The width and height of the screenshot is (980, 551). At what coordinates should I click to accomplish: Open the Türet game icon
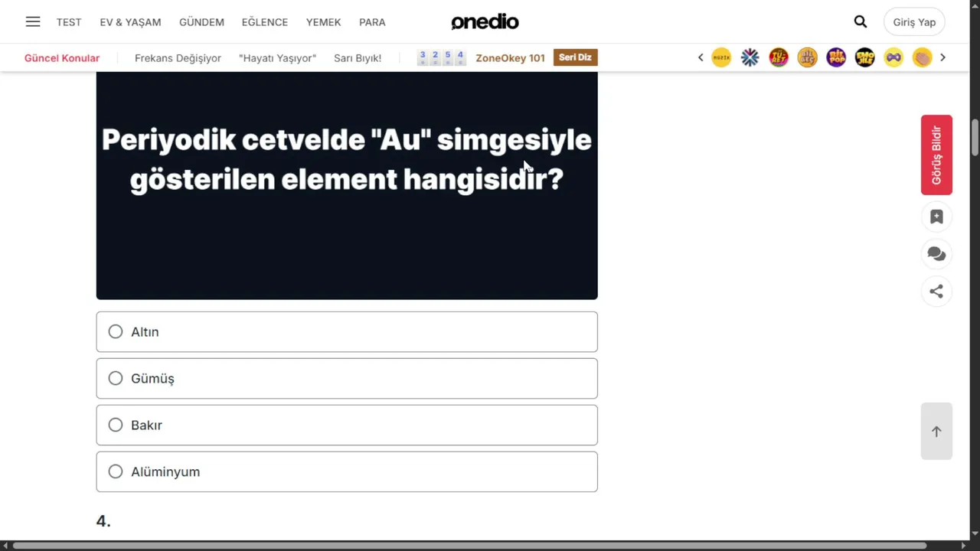[779, 57]
